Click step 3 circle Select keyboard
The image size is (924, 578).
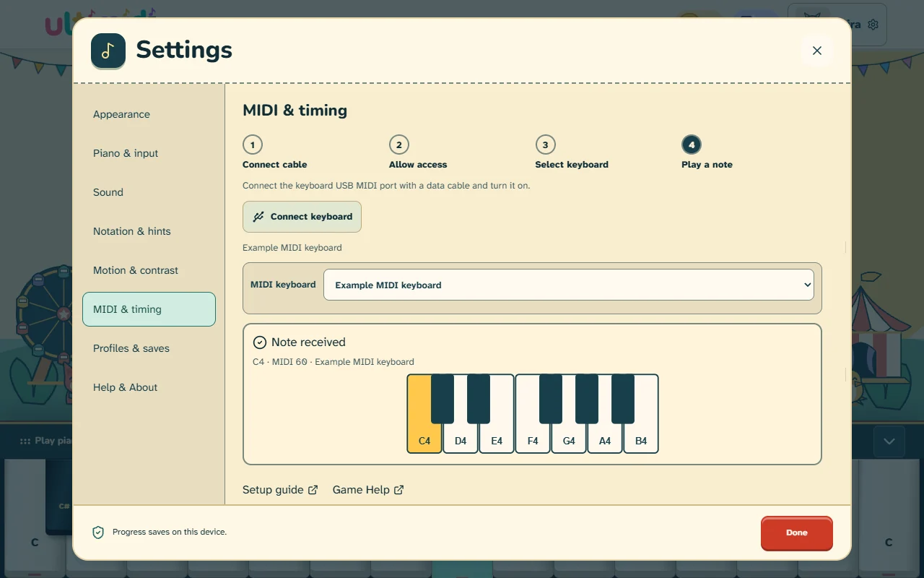545,144
